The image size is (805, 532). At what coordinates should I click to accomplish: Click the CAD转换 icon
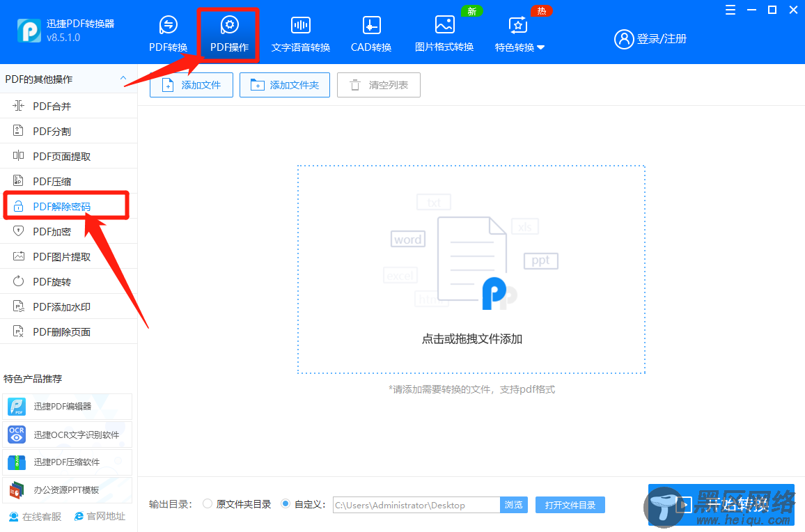coord(371,25)
